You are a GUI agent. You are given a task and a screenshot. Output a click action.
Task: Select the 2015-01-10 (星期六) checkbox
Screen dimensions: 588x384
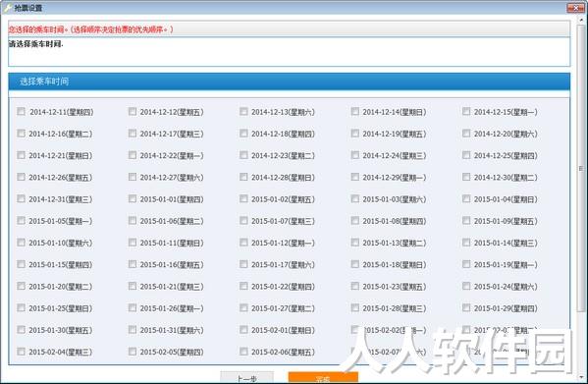pos(21,243)
